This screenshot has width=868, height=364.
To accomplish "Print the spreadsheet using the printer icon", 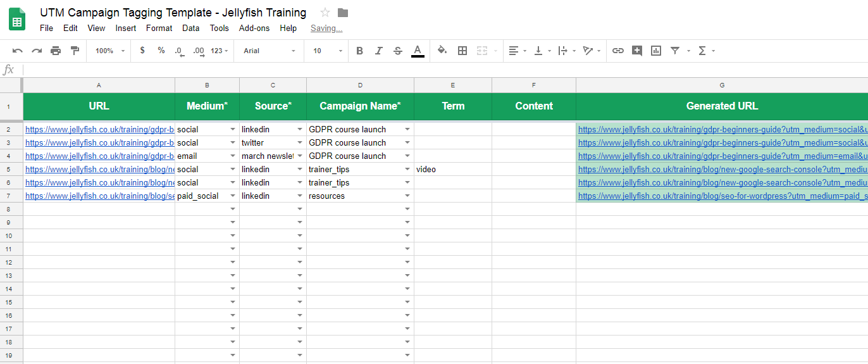I will click(56, 51).
